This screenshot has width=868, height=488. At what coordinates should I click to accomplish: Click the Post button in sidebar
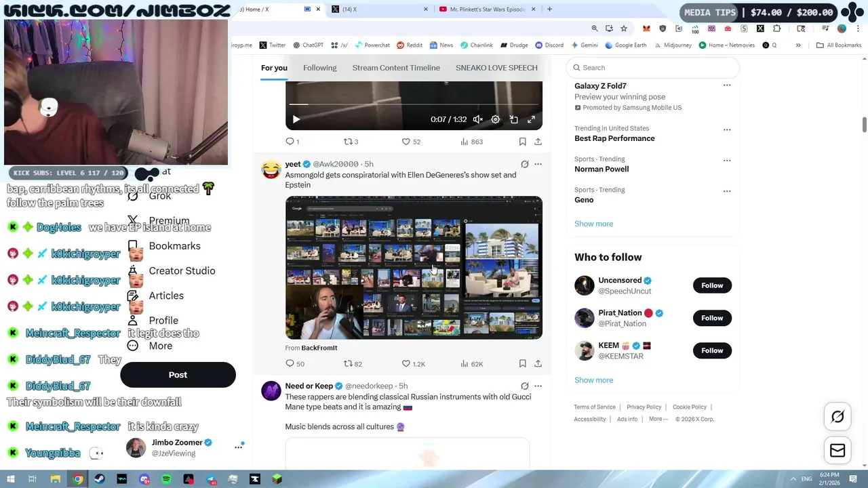178,375
